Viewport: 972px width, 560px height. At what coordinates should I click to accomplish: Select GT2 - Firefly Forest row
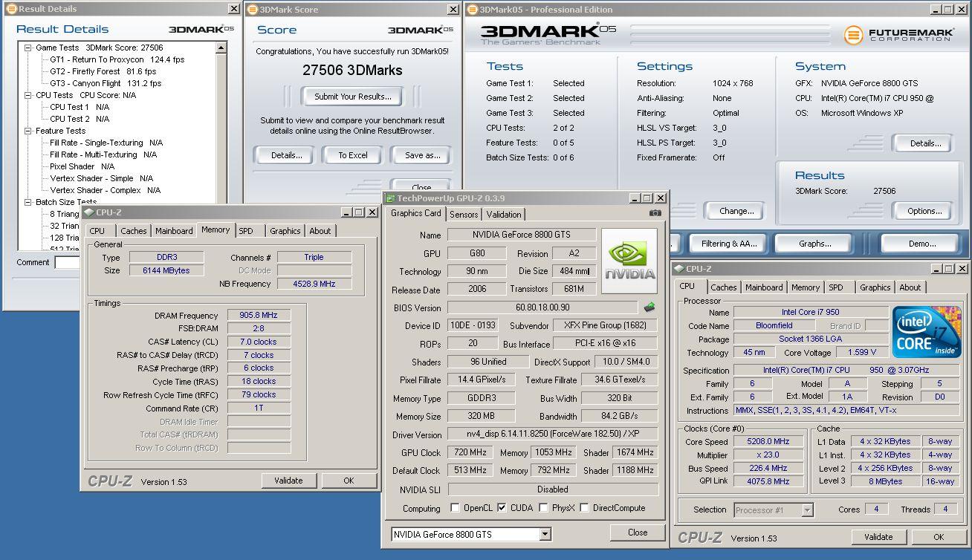(x=103, y=71)
